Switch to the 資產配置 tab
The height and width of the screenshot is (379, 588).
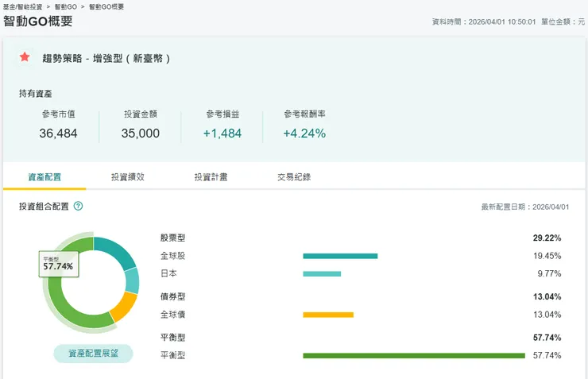44,177
